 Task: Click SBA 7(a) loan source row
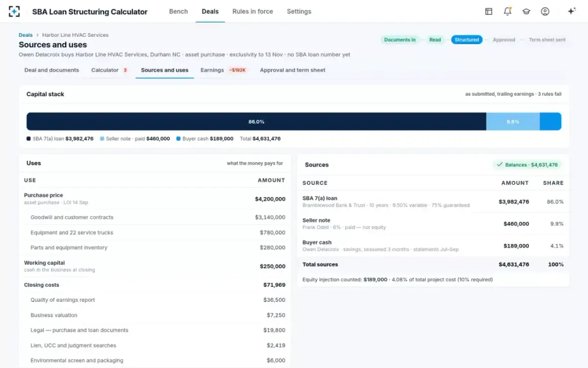[433, 202]
